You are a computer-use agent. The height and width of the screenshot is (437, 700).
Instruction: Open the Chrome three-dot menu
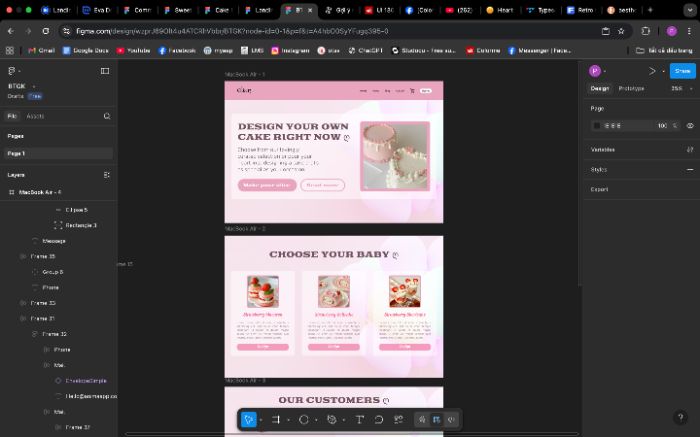pyautogui.click(x=690, y=31)
